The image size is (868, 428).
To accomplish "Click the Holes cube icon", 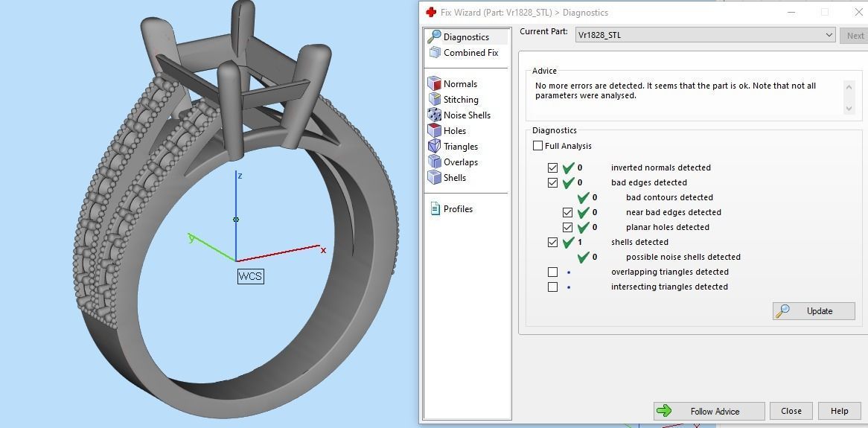I will point(435,131).
